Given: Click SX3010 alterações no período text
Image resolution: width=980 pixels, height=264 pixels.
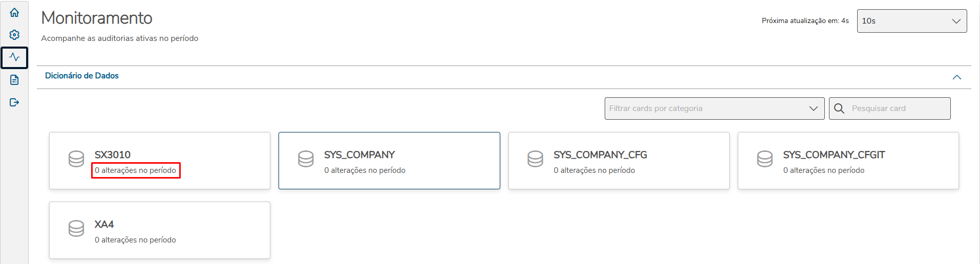Looking at the screenshot, I should [x=136, y=170].
